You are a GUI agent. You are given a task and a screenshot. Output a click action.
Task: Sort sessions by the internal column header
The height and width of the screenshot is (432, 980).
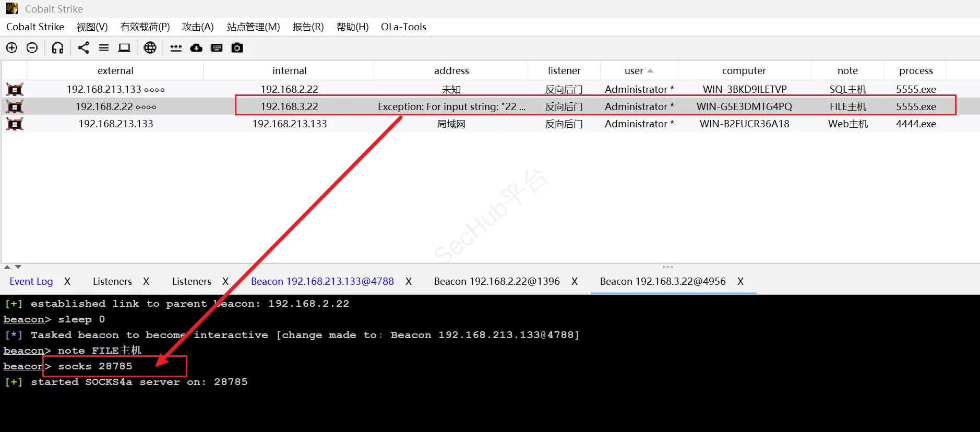point(290,70)
